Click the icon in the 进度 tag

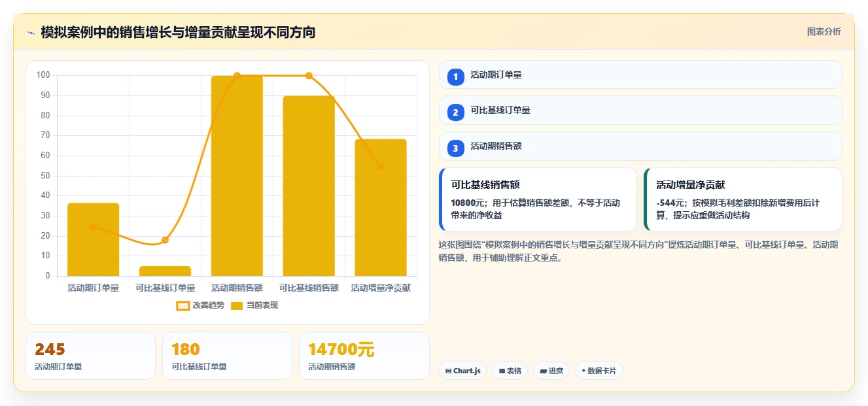[x=543, y=371]
